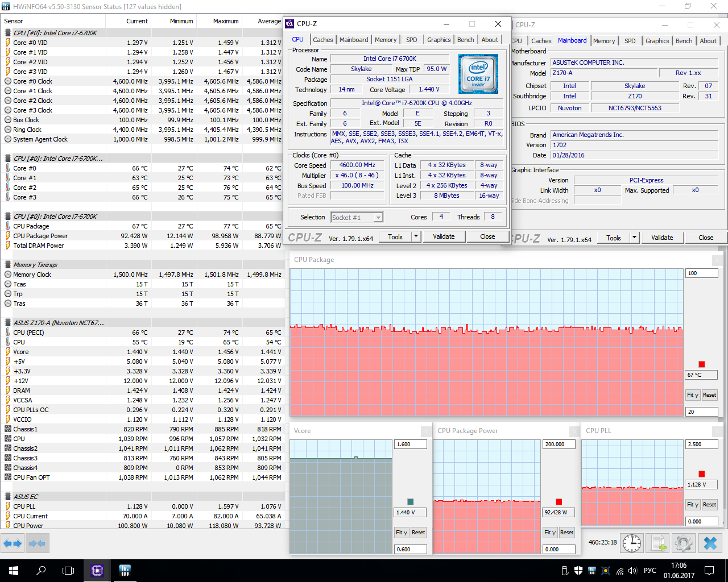Switch to the Mainboard tab in front CPU-Z
The image size is (728, 582).
(354, 40)
